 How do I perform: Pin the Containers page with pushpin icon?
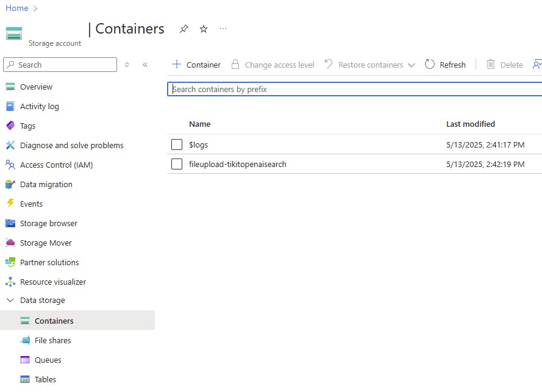[184, 29]
